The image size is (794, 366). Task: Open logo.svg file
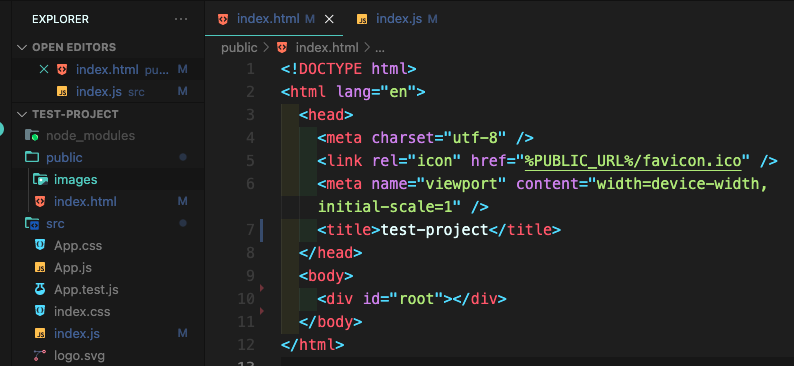tap(109, 355)
